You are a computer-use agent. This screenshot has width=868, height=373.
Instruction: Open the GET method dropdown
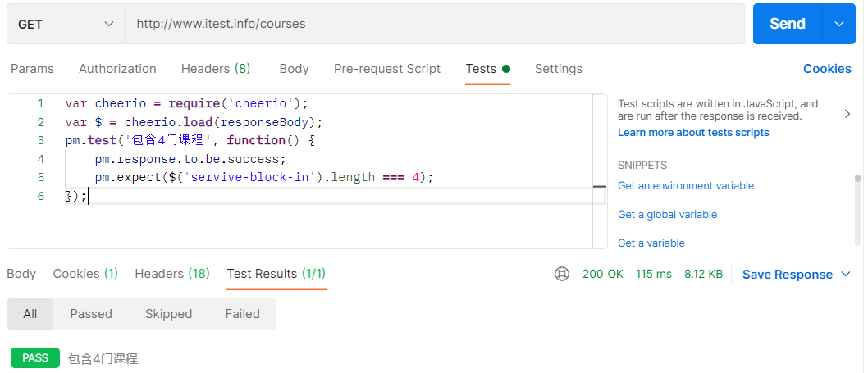click(x=66, y=24)
